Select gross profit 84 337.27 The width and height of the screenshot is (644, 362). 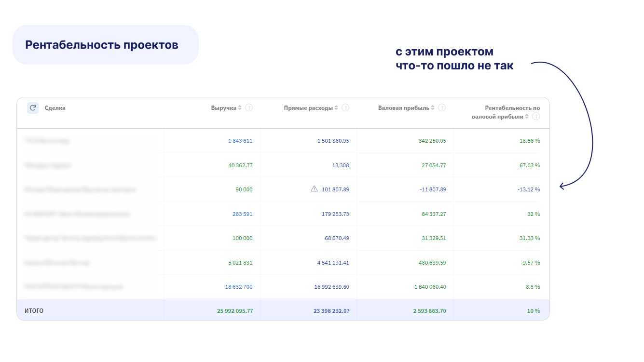(x=434, y=214)
